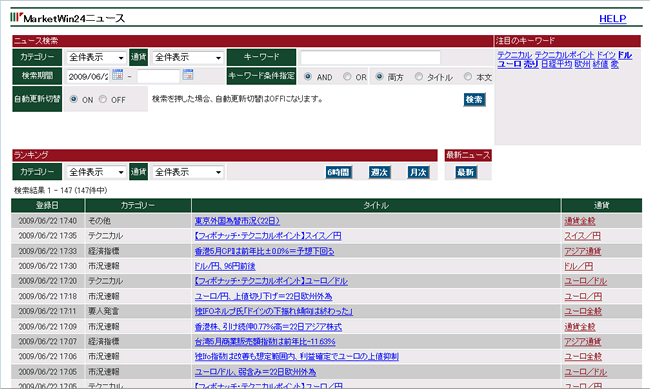Viewport: 650px width, 389px height.
Task: Show the 月次 monthly ranking
Action: click(x=418, y=172)
